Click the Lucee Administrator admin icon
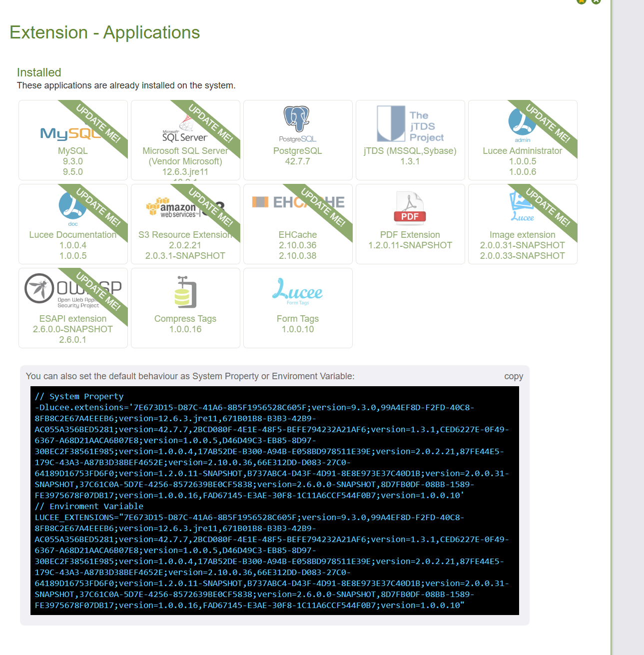Screen dimensions: 644x655 (522, 123)
